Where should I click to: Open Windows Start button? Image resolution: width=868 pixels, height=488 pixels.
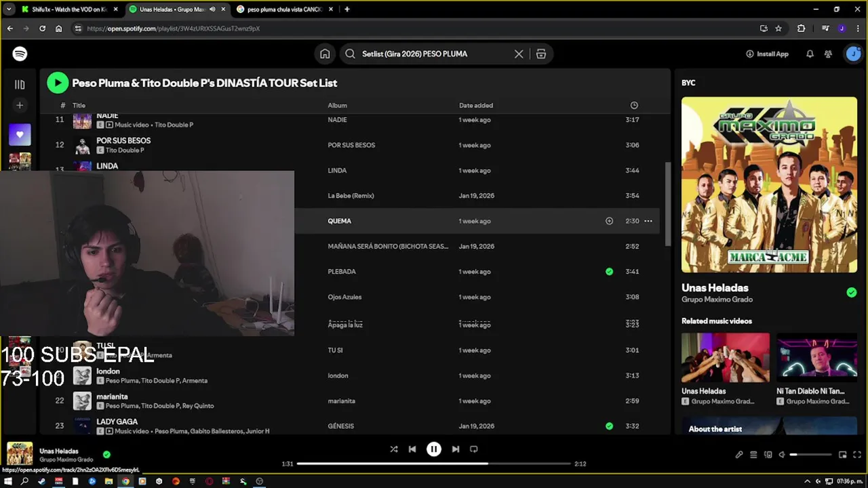click(x=8, y=481)
